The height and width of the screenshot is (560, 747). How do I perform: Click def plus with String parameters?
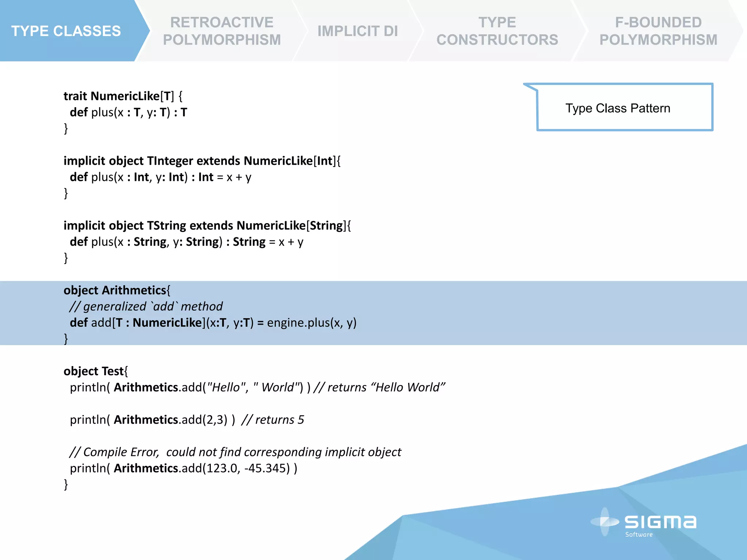click(186, 242)
